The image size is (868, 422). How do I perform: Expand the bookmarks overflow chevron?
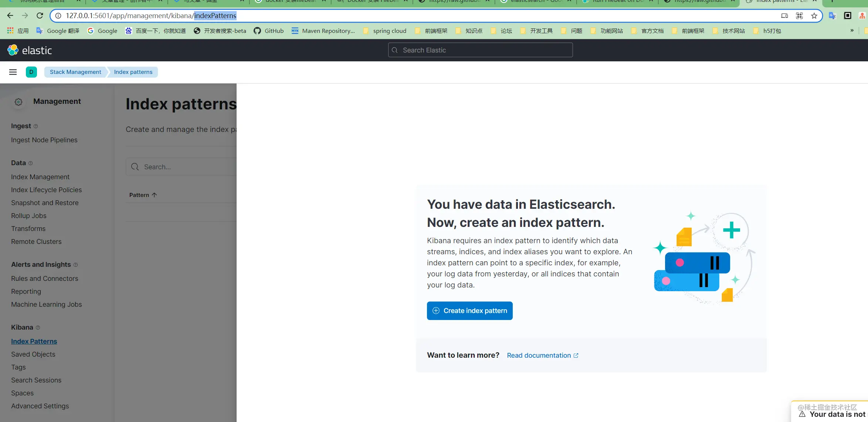coord(852,30)
